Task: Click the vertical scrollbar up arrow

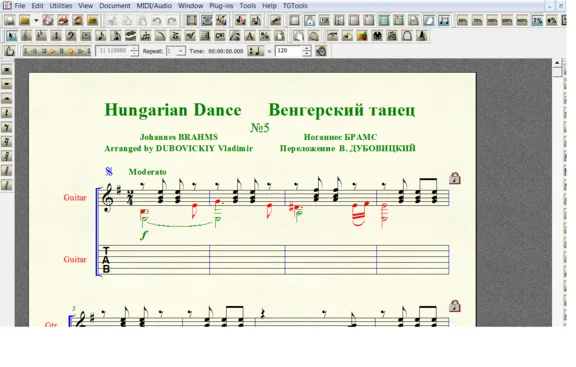Action: point(557,63)
